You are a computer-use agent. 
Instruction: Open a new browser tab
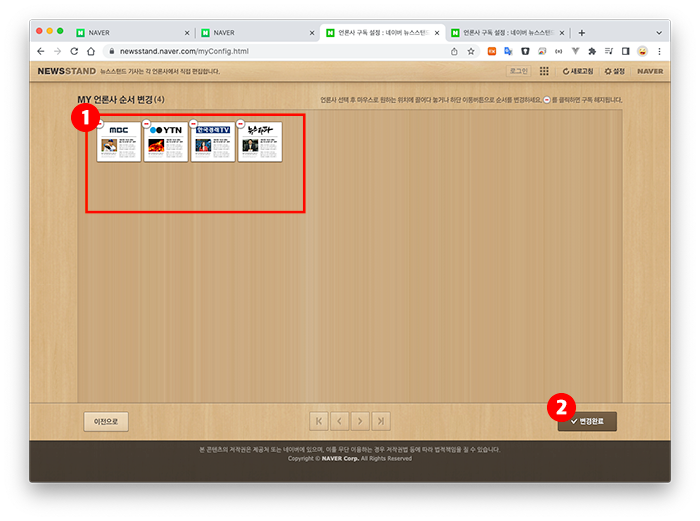[582, 33]
